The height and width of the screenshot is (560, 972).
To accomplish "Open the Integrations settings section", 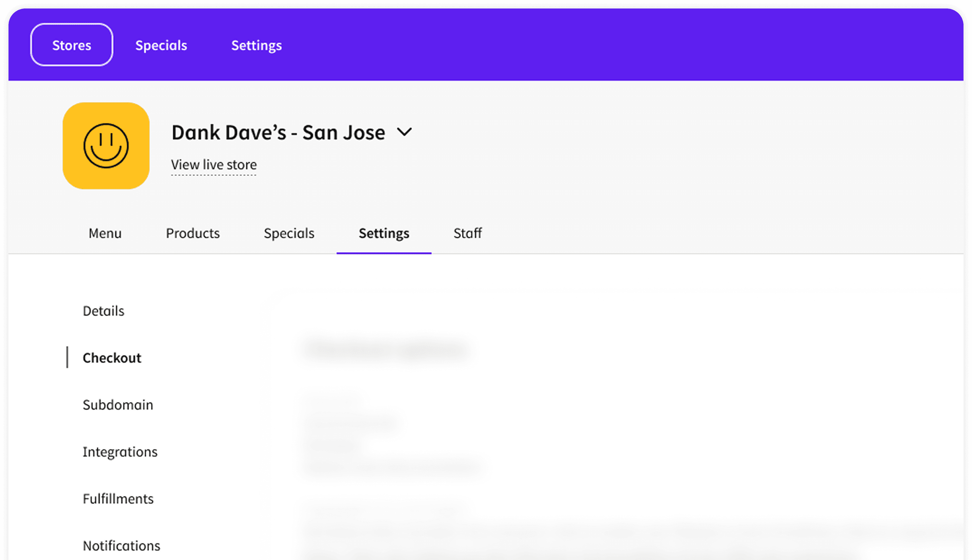I will (x=120, y=451).
